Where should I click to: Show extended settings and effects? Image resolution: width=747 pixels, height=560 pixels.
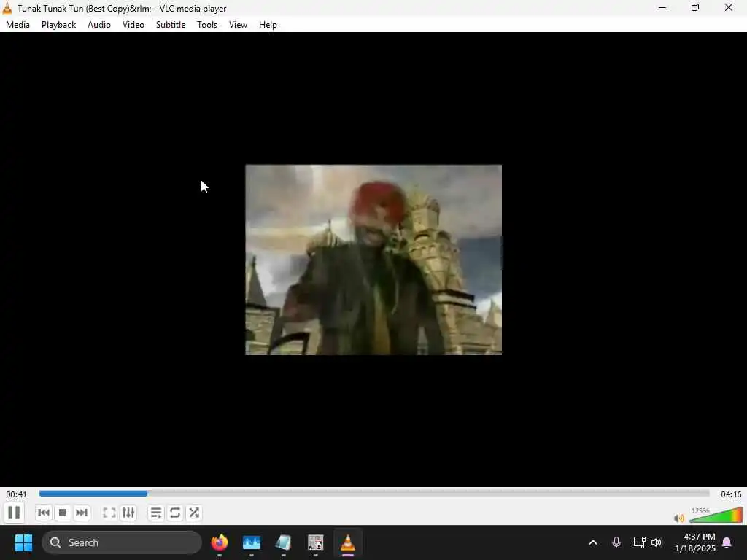click(128, 513)
